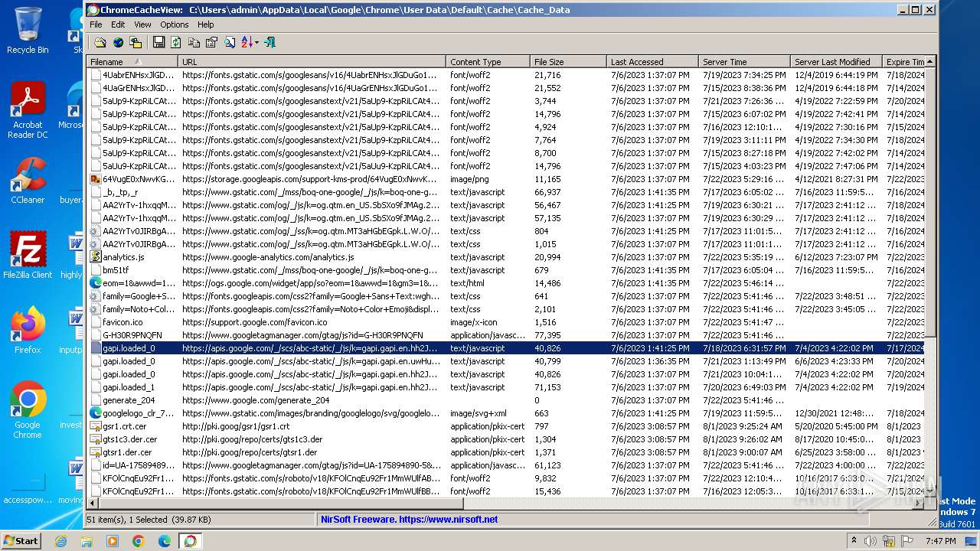Open the Options menu
980x551 pixels.
[175, 24]
